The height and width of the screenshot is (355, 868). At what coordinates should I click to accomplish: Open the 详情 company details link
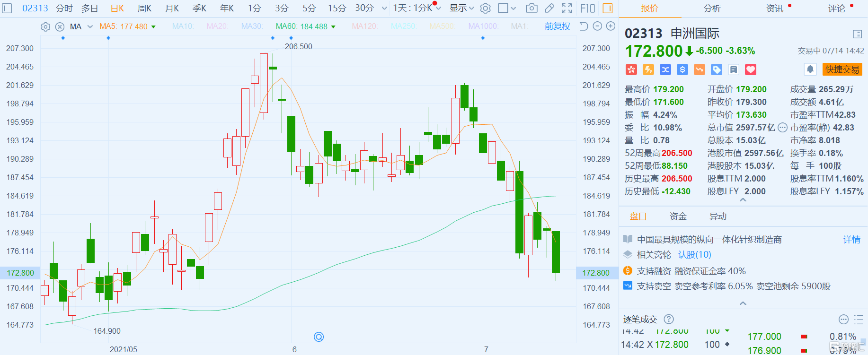851,240
